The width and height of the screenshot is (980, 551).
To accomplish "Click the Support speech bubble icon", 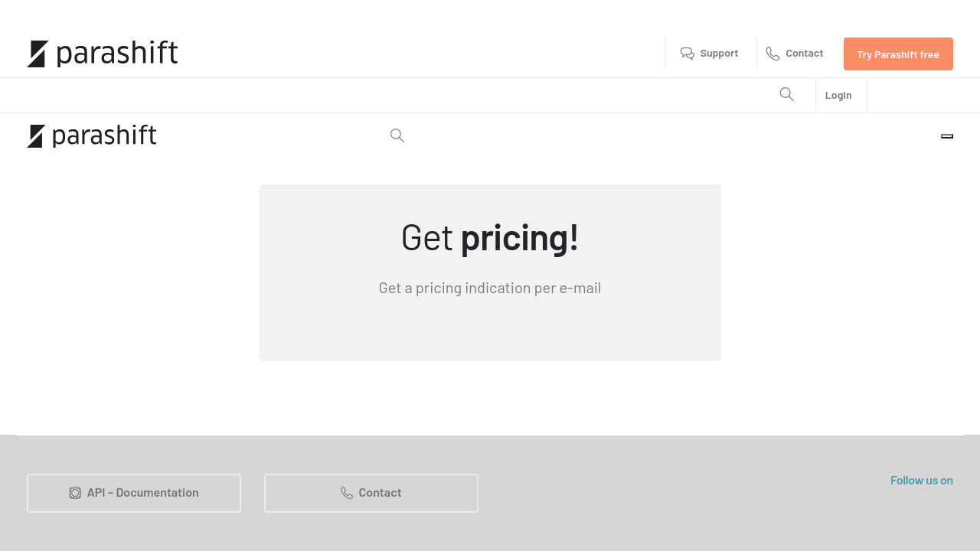I will pyautogui.click(x=688, y=54).
